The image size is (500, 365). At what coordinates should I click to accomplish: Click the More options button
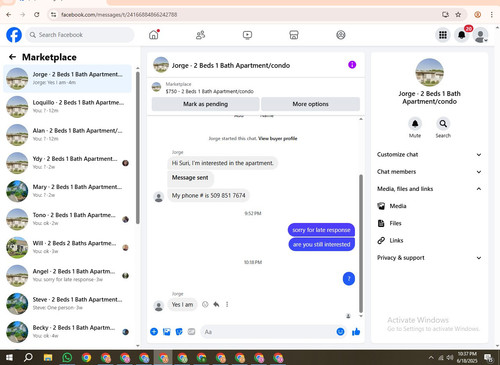click(x=310, y=104)
